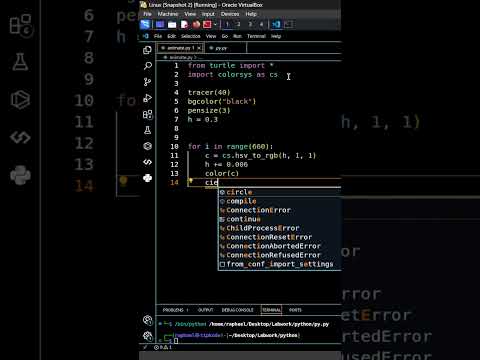Open VS Code Run menu
The width and height of the screenshot is (480, 360).
[x=237, y=36]
